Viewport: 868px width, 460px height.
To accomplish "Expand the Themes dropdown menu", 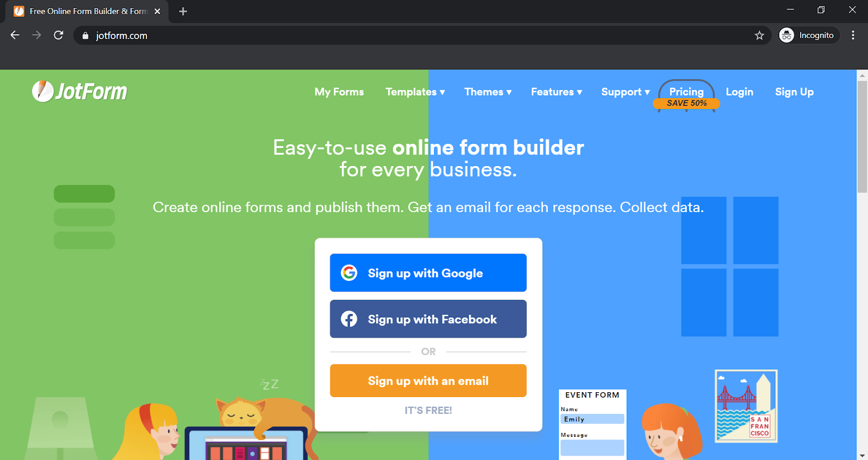I will click(x=488, y=92).
